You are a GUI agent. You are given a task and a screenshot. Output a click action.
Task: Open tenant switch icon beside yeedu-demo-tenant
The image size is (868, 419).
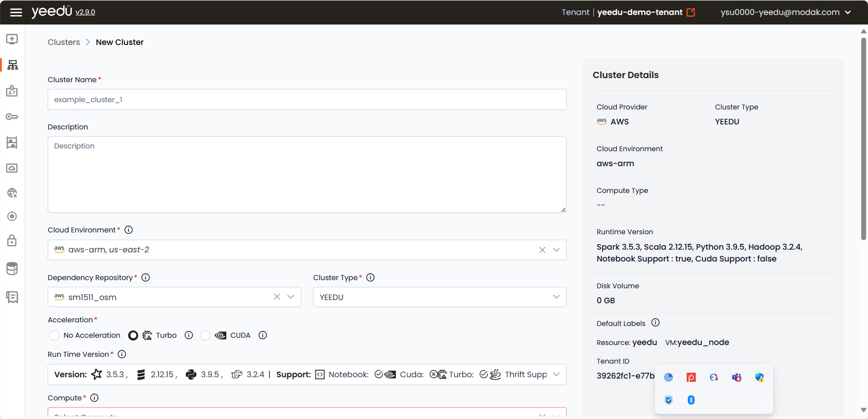(691, 12)
